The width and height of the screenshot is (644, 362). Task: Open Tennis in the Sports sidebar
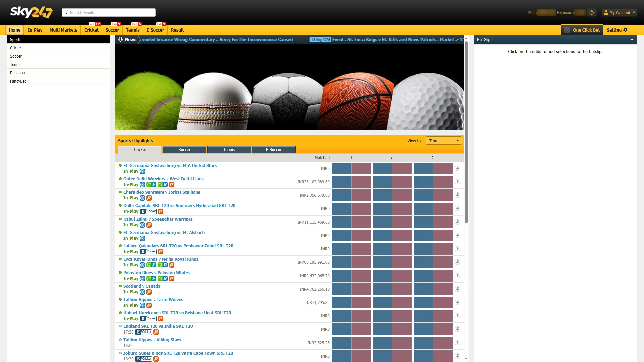[x=58, y=65]
